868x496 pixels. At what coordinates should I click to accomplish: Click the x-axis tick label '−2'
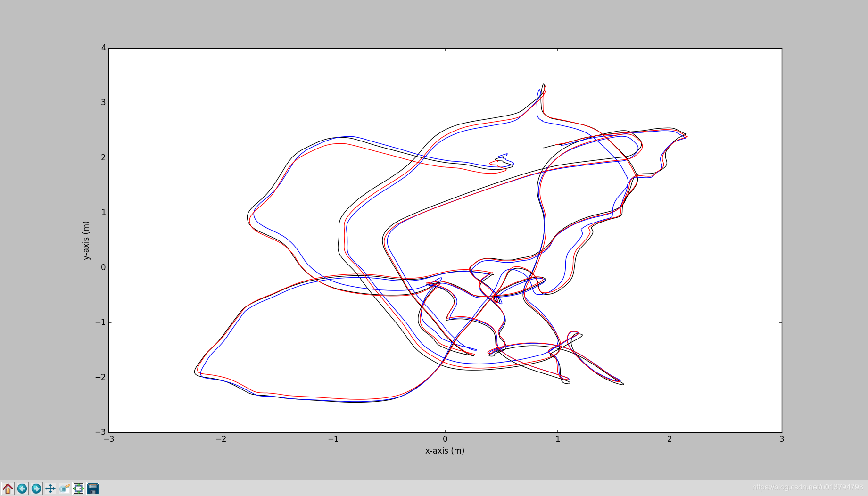tap(221, 439)
